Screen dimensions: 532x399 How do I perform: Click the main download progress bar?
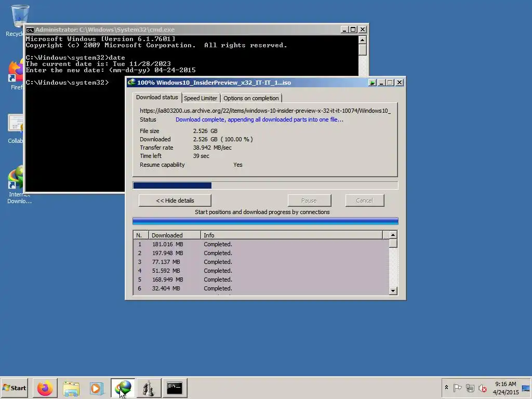[265, 185]
